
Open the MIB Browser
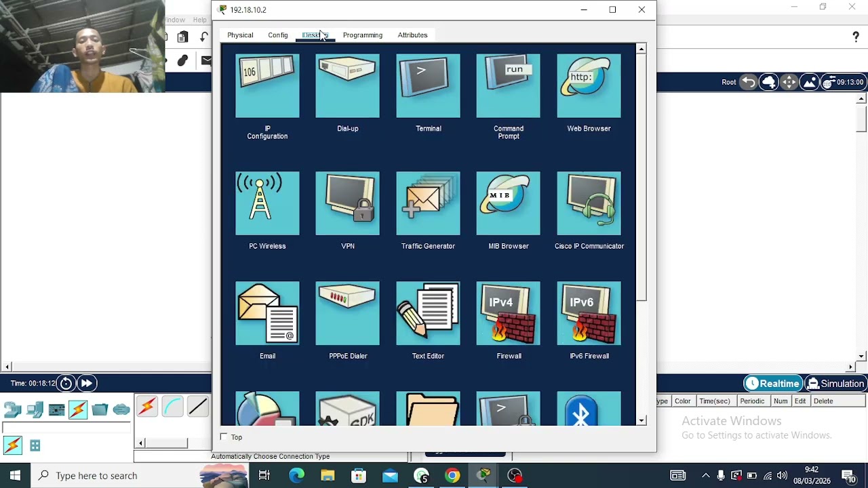click(508, 203)
